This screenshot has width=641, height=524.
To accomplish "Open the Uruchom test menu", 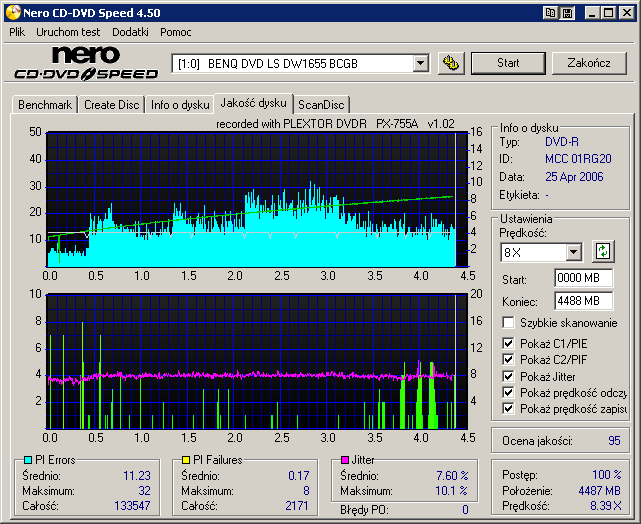I will (68, 32).
